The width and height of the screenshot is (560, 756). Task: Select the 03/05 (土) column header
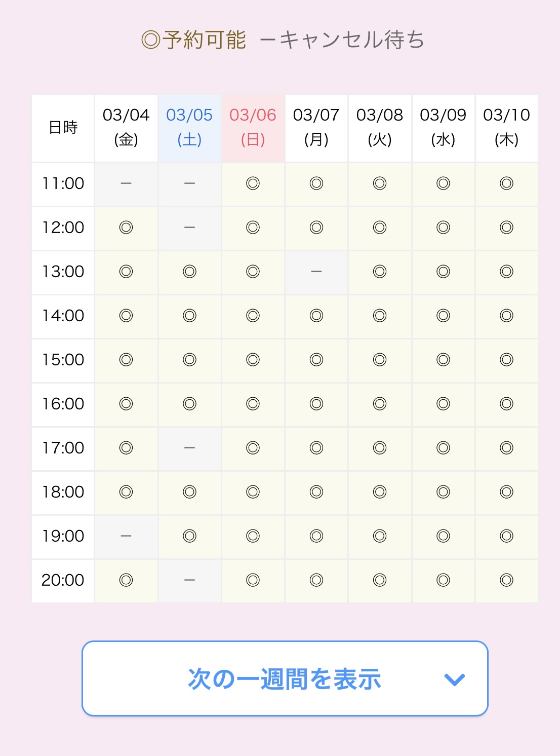pos(189,128)
